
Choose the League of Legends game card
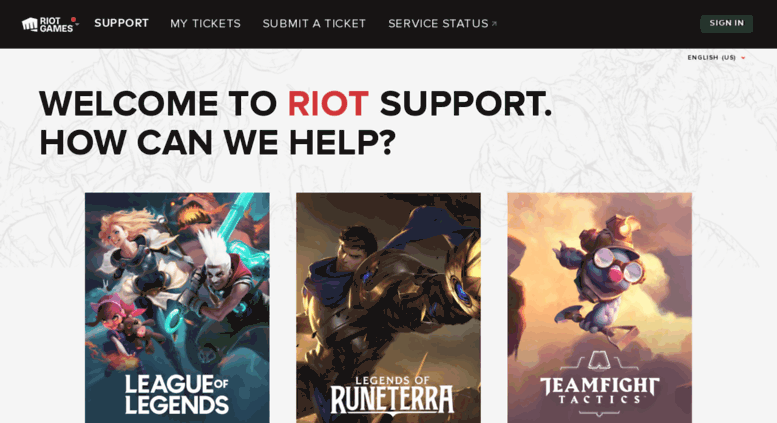(x=177, y=308)
